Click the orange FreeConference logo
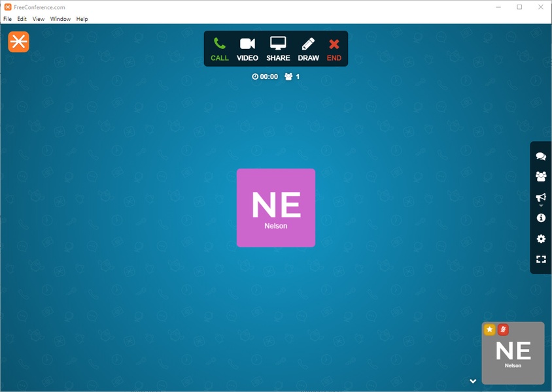 click(x=19, y=41)
